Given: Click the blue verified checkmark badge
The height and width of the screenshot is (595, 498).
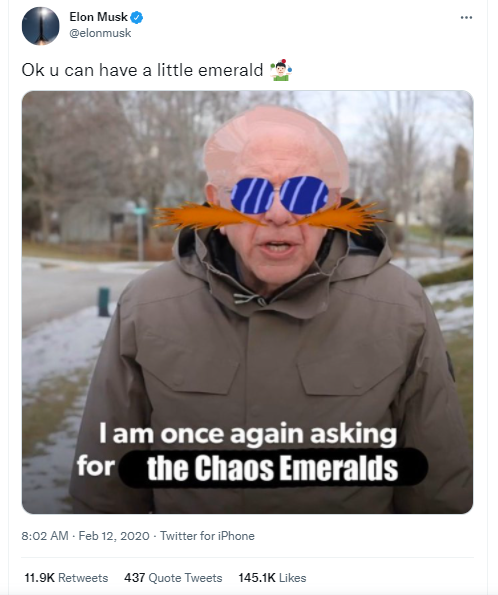Looking at the screenshot, I should coord(137,17).
